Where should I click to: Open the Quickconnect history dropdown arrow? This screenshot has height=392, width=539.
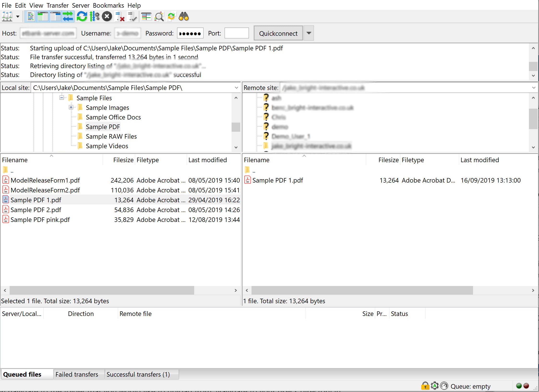click(309, 33)
